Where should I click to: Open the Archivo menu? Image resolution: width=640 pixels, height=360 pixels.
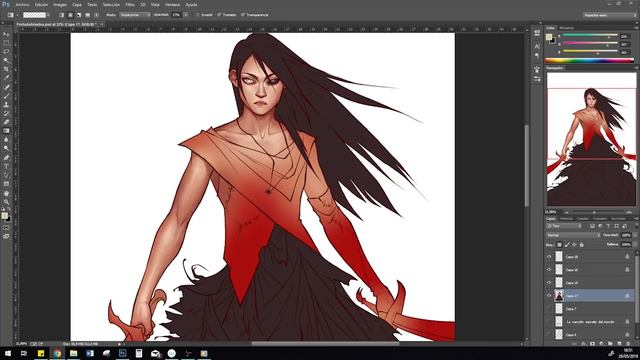22,4
